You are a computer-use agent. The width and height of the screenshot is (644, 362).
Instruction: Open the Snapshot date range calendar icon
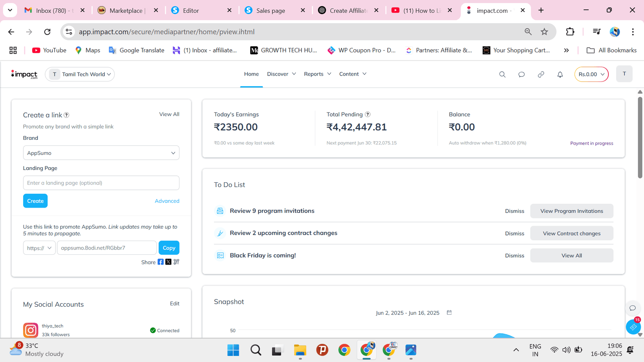point(449,312)
